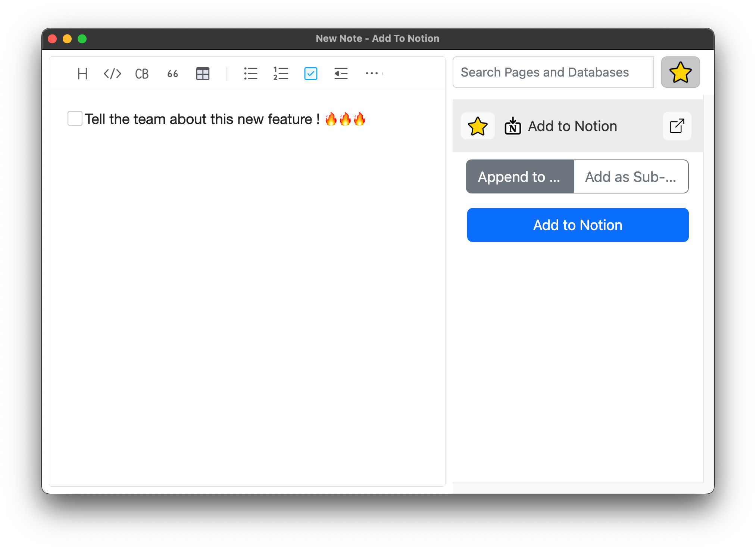This screenshot has height=549, width=756.
Task: Close the New Note window
Action: [x=52, y=39]
